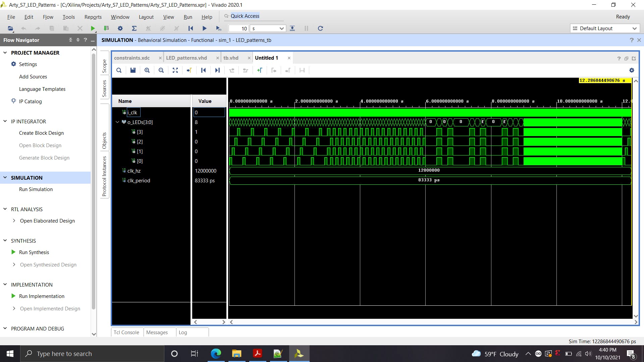Viewport: 644px width, 362px height.
Task: Click Add Sources link
Action: point(33,76)
